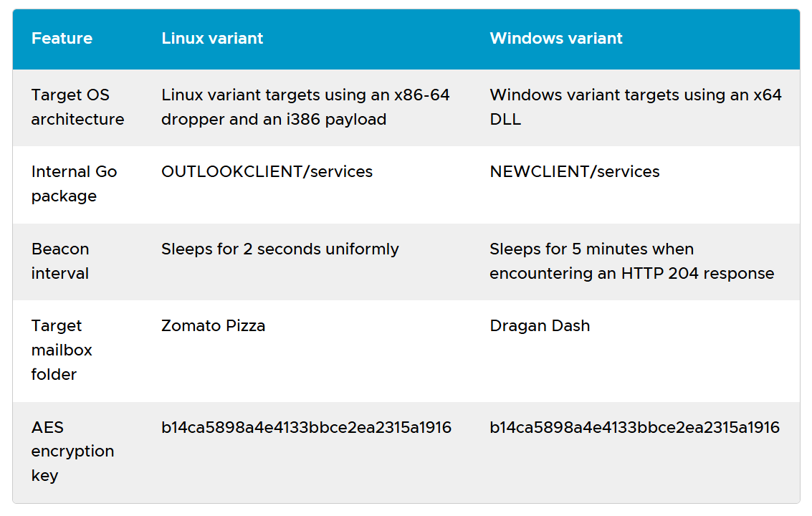
Task: Click the Linux variant column header
Action: [212, 39]
